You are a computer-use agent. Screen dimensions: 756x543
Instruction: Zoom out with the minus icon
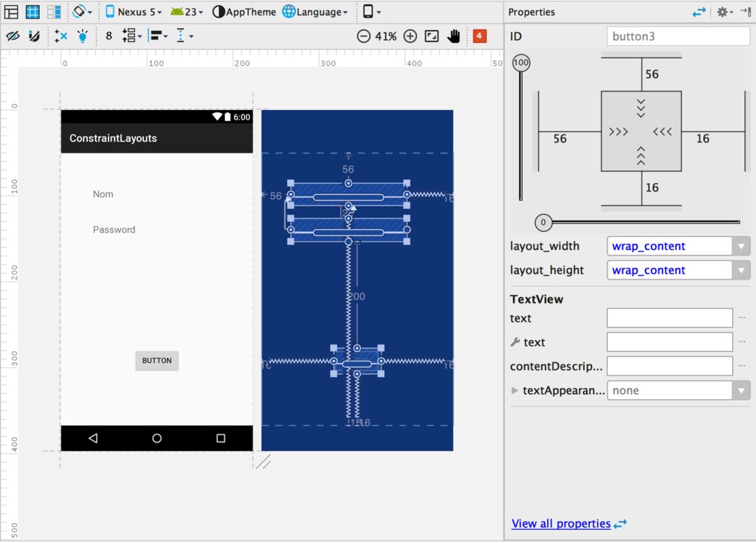point(363,36)
